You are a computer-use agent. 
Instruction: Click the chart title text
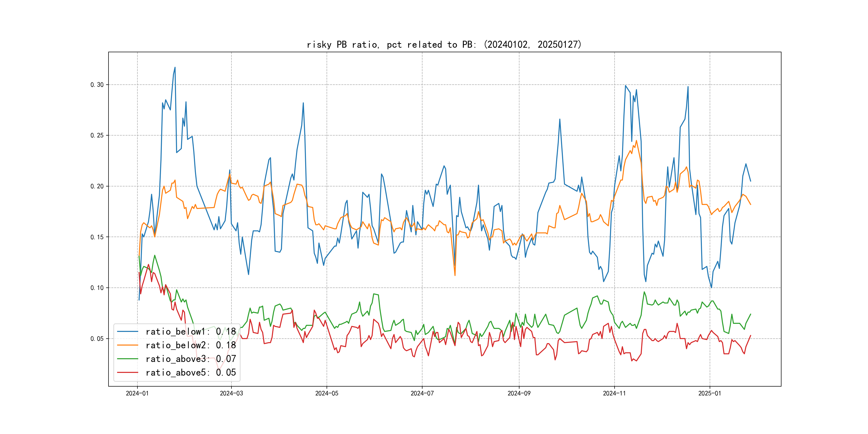(x=444, y=44)
